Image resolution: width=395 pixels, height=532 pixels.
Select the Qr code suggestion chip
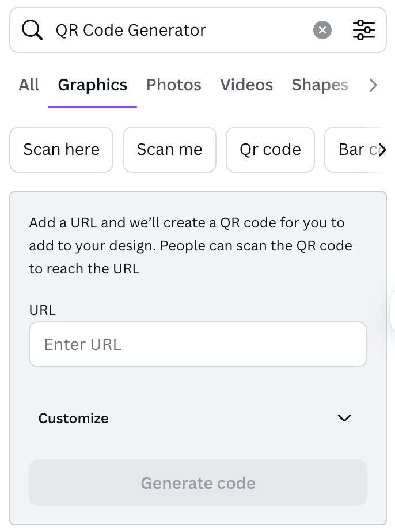tap(270, 150)
